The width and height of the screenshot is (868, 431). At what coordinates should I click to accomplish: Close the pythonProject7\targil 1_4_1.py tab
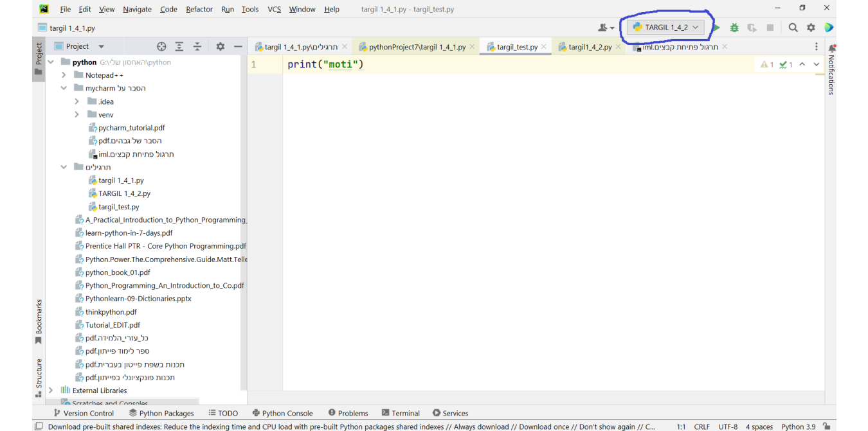pyautogui.click(x=472, y=47)
